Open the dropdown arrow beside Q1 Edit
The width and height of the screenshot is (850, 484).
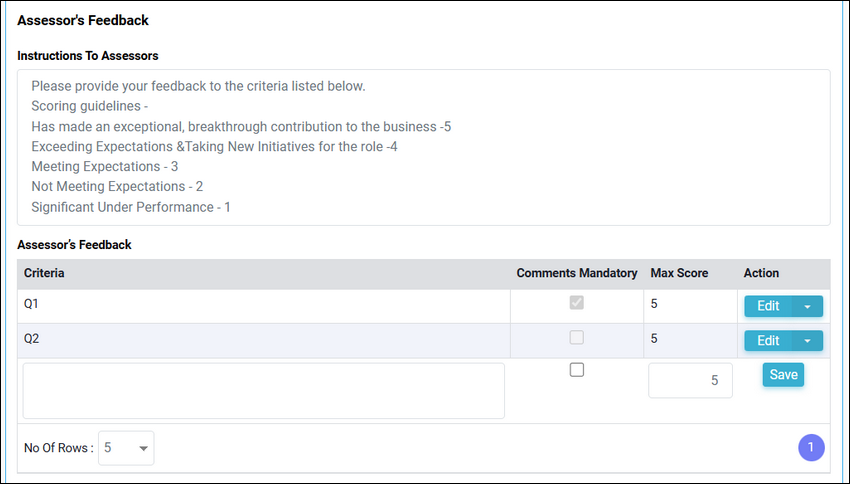pos(807,306)
